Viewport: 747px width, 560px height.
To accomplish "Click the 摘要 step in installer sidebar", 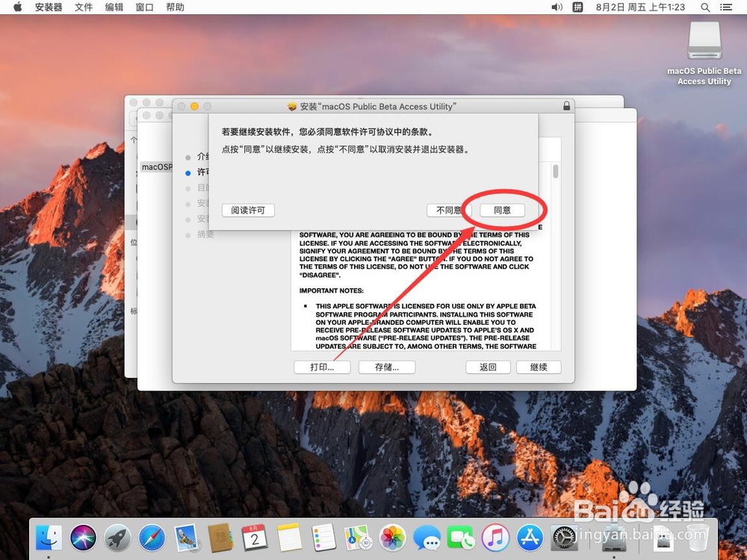I will pyautogui.click(x=205, y=234).
